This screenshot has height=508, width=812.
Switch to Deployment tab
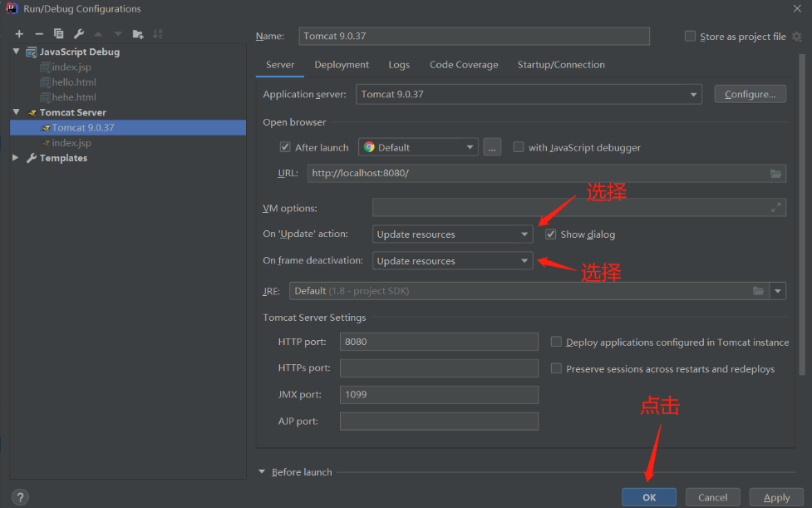pyautogui.click(x=342, y=65)
